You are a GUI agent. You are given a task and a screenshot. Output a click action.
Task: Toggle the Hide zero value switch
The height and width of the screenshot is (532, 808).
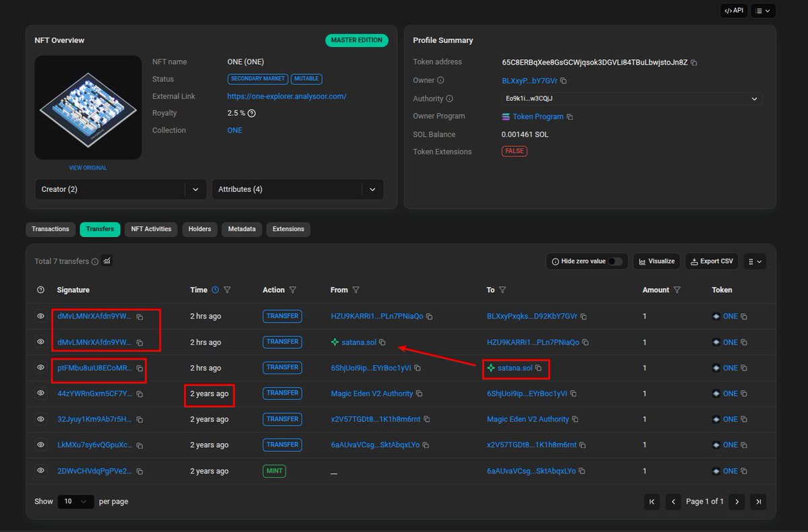pyautogui.click(x=615, y=261)
